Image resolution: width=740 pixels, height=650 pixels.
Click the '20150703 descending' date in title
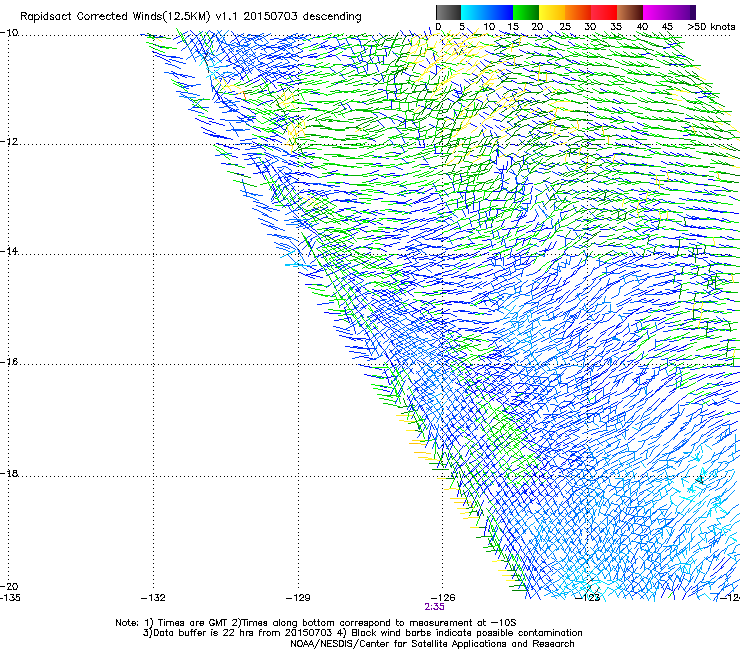pos(303,17)
